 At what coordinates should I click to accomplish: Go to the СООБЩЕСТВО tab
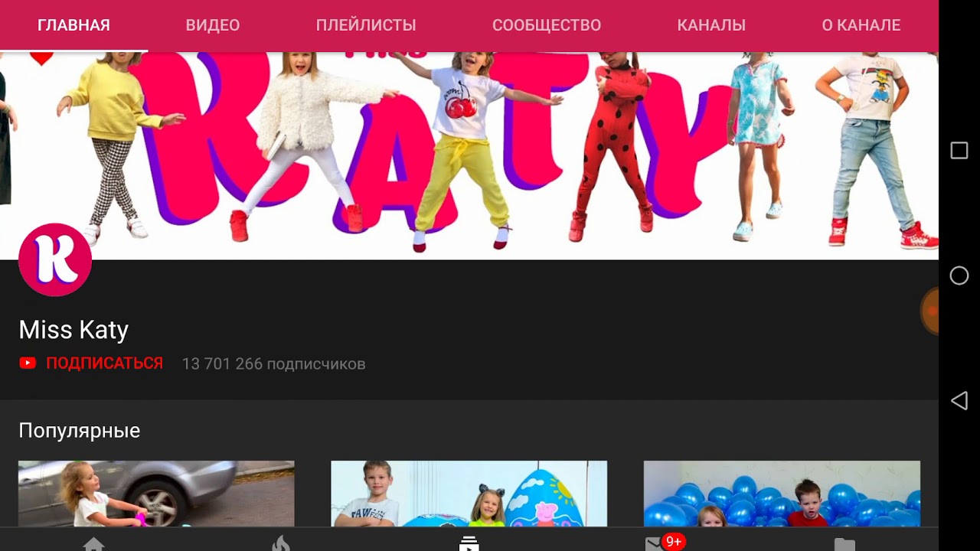pyautogui.click(x=547, y=25)
